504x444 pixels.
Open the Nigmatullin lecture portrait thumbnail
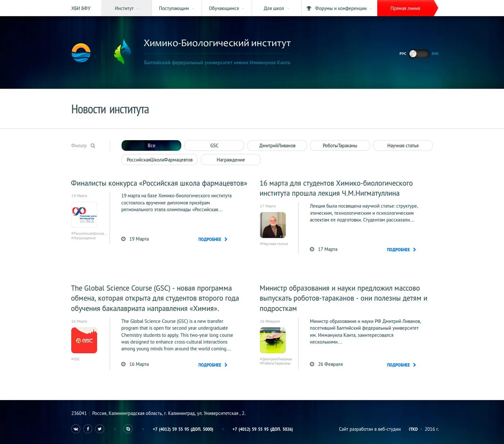[273, 225]
